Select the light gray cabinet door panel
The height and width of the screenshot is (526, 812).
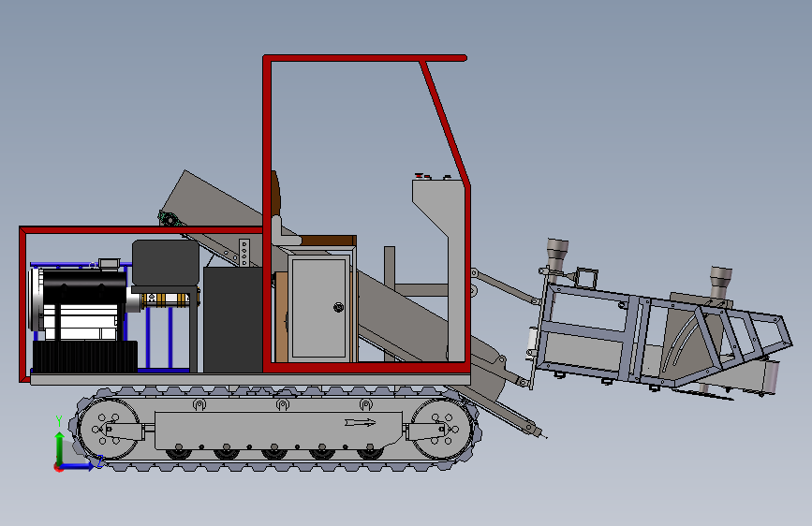tap(319, 308)
